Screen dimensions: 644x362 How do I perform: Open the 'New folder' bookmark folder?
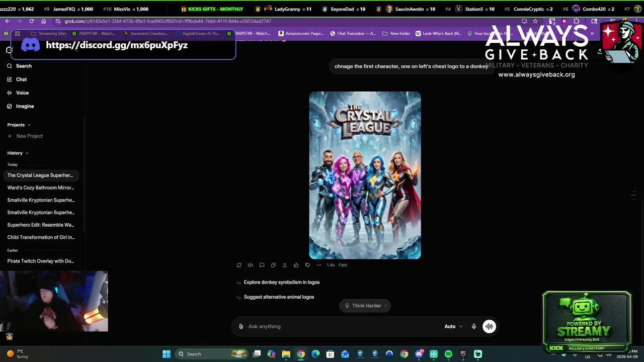click(396, 34)
